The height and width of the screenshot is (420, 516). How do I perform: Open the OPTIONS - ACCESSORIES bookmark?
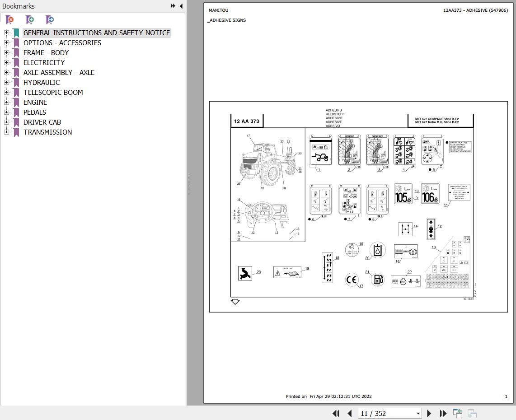click(x=62, y=43)
